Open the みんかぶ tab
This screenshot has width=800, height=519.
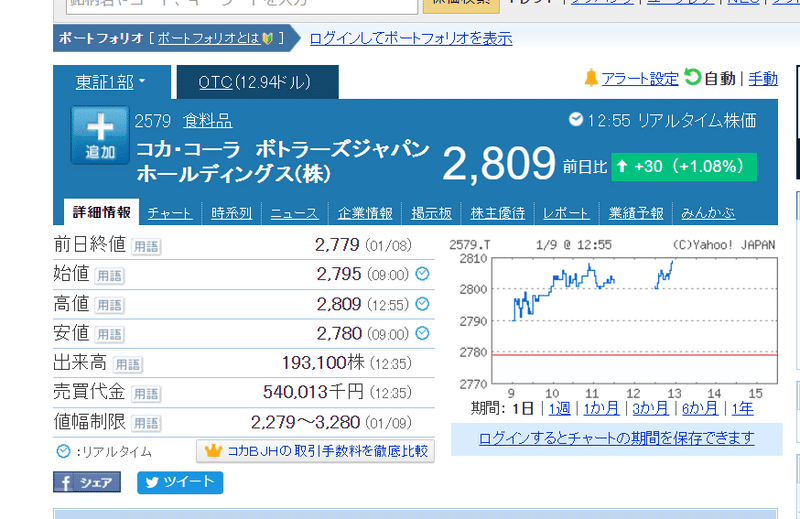tap(708, 213)
